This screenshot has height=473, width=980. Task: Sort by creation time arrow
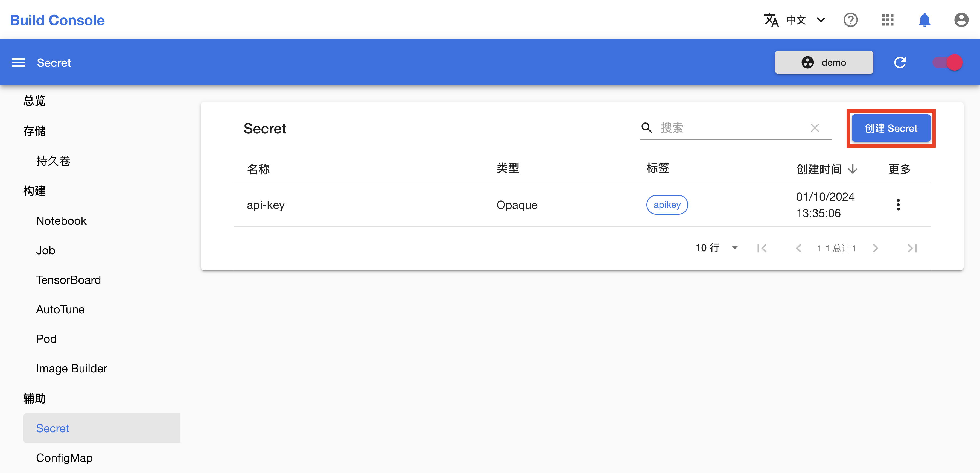(853, 169)
